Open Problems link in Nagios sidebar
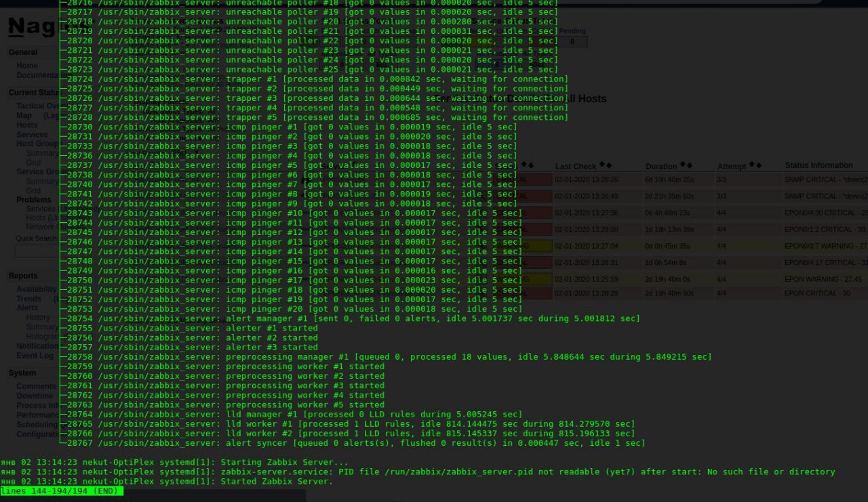868x502 pixels. click(34, 200)
